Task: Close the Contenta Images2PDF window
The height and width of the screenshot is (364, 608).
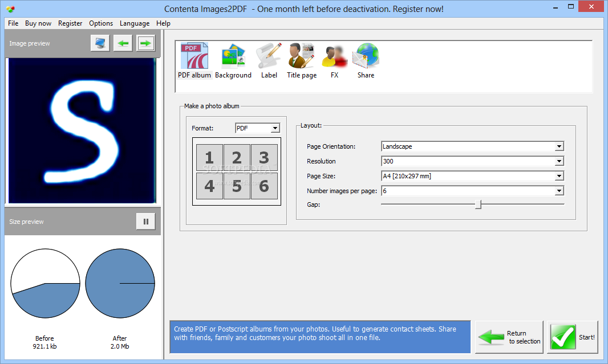Action: (591, 7)
